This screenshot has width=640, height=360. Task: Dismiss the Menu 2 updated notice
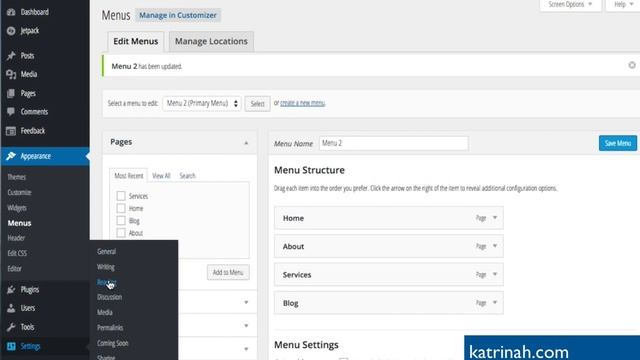[x=632, y=65]
